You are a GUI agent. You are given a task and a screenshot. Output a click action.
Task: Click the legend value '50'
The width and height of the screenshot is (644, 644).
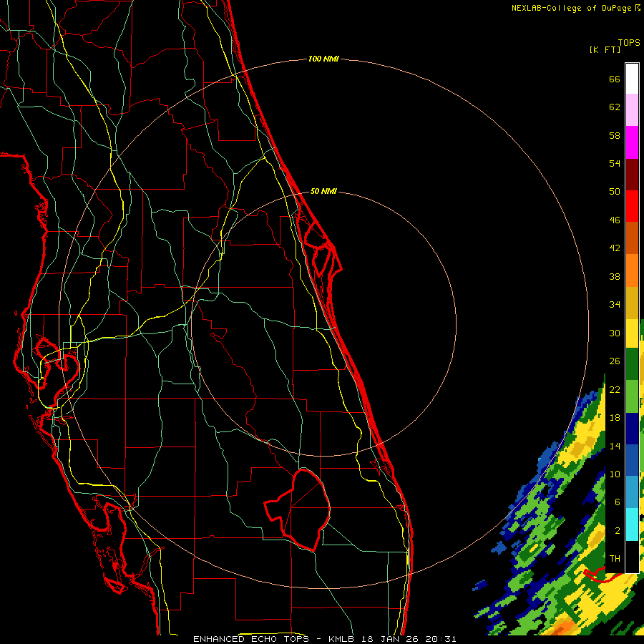point(615,191)
